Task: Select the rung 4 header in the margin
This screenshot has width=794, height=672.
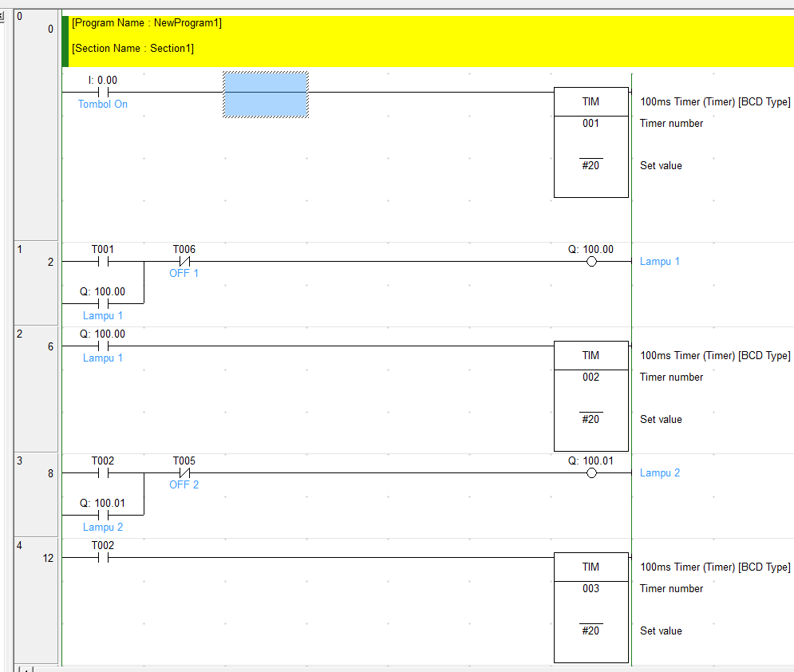Action: click(36, 600)
